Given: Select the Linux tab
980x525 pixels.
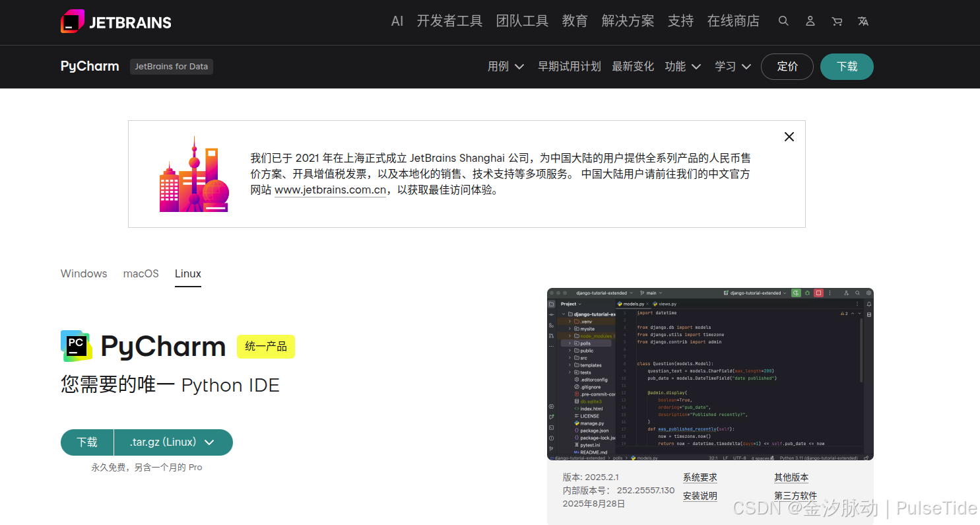Looking at the screenshot, I should tap(188, 273).
